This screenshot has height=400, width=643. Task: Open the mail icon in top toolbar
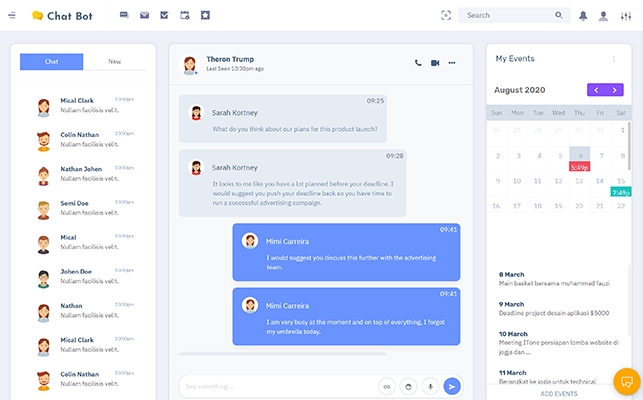coord(144,15)
